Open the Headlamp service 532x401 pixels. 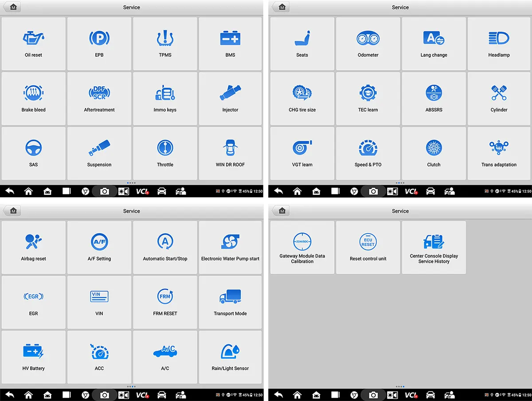[499, 43]
